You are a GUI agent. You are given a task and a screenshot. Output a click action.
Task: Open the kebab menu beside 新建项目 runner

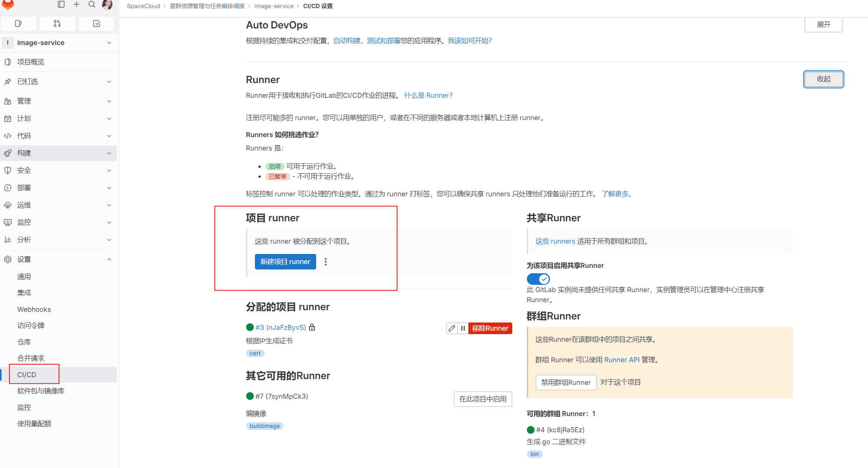pos(325,261)
